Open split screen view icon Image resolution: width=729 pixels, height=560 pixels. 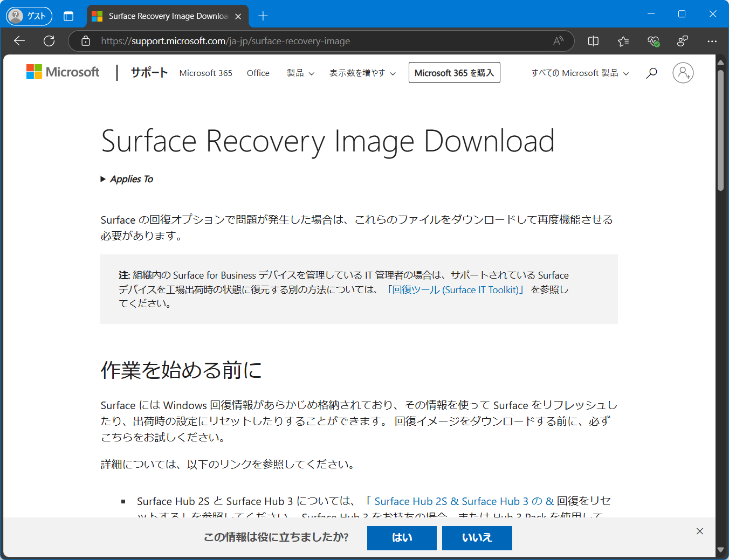click(593, 41)
